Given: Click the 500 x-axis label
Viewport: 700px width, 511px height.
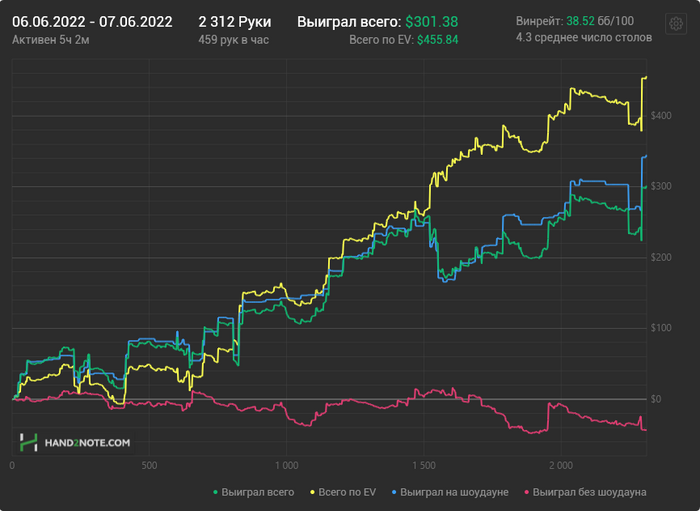Looking at the screenshot, I should coord(149,466).
